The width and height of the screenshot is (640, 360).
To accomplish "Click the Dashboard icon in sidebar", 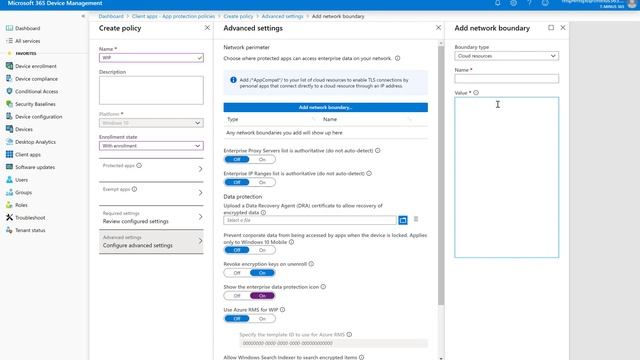I will (x=9, y=28).
